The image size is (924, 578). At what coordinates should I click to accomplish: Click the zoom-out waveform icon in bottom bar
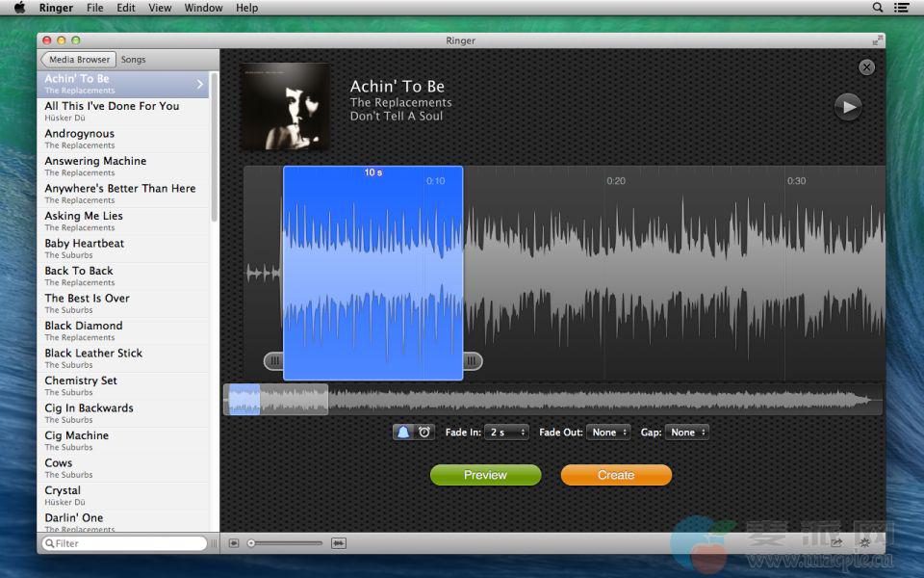tap(234, 543)
